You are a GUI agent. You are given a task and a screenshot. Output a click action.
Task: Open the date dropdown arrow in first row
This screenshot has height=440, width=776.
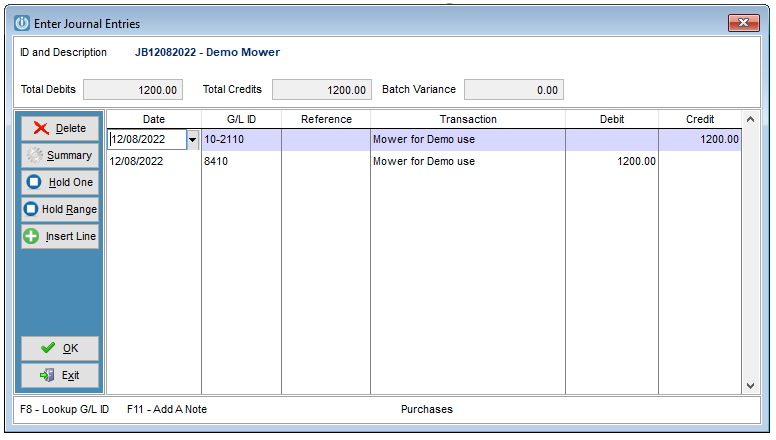[x=193, y=140]
